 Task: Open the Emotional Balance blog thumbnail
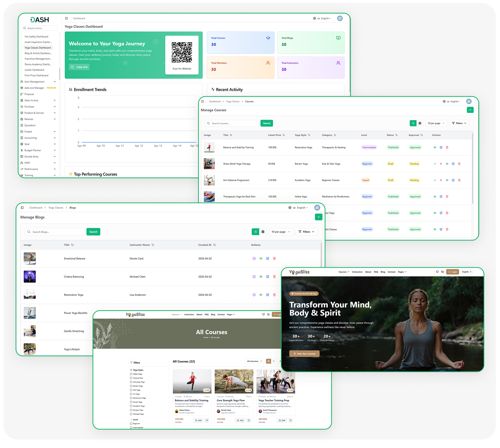point(30,258)
